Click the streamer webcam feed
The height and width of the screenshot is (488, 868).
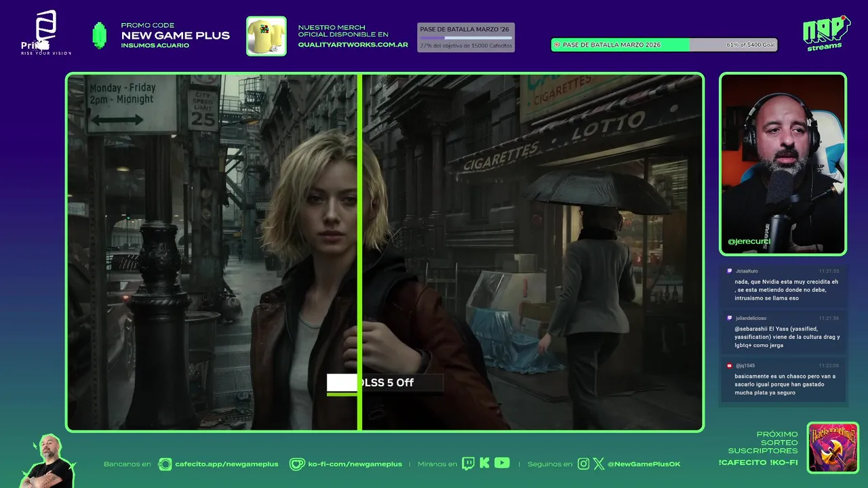coord(783,164)
